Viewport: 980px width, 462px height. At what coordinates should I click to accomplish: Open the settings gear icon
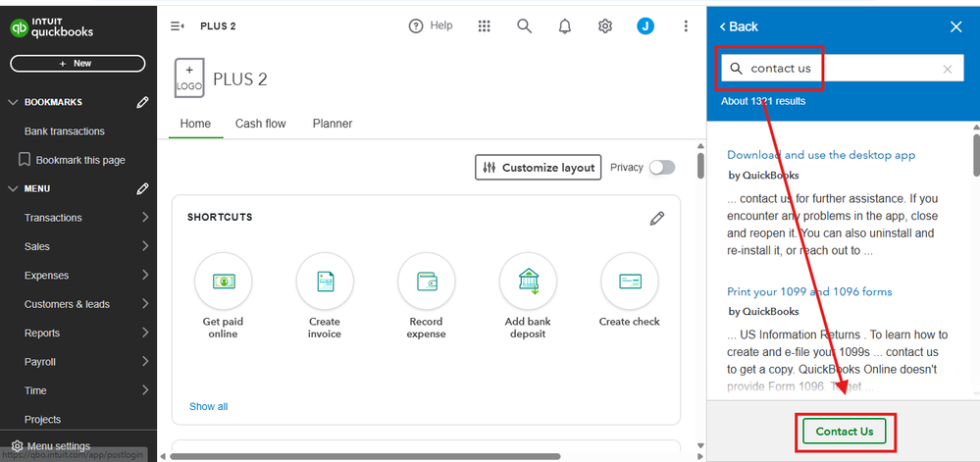pos(605,26)
